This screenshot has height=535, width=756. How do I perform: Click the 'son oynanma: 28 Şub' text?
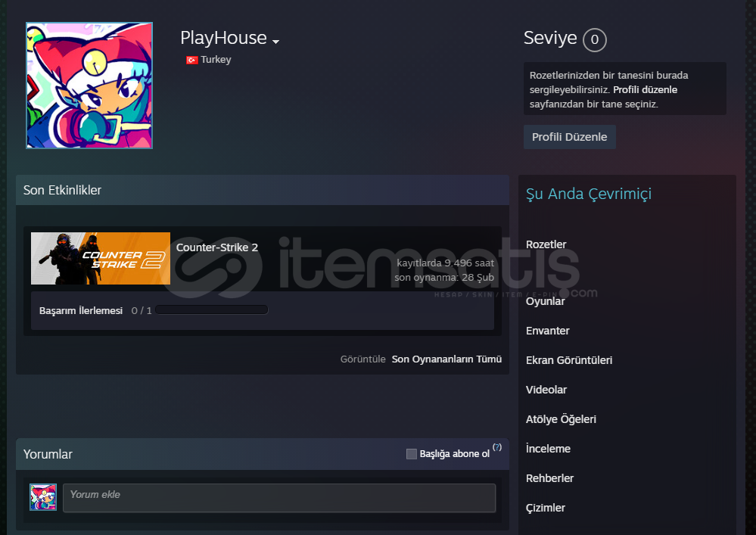tap(444, 277)
